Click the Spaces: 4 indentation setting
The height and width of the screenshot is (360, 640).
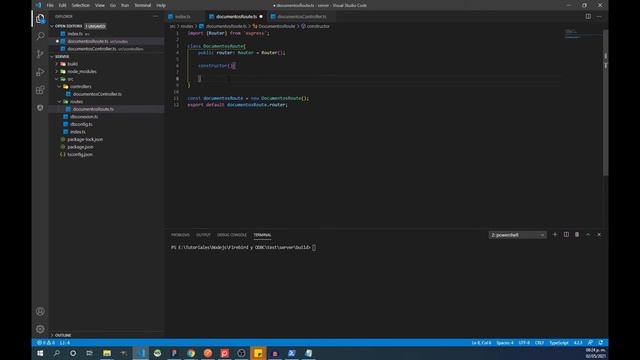(x=505, y=343)
